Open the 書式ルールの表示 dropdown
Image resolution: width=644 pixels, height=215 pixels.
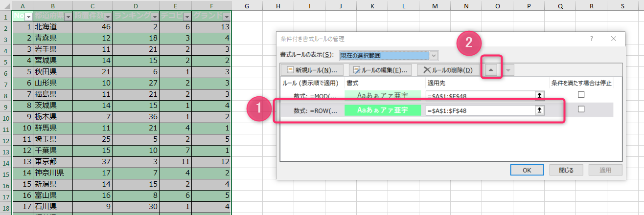(x=434, y=55)
